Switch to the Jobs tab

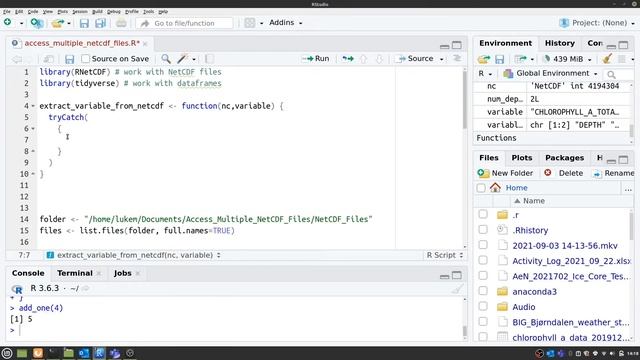pos(122,273)
